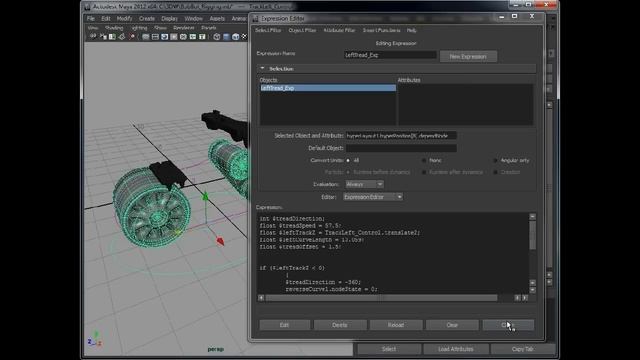640x360 pixels.
Task: Click the Image Plane icon
Action: pyautogui.click(x=122, y=37)
